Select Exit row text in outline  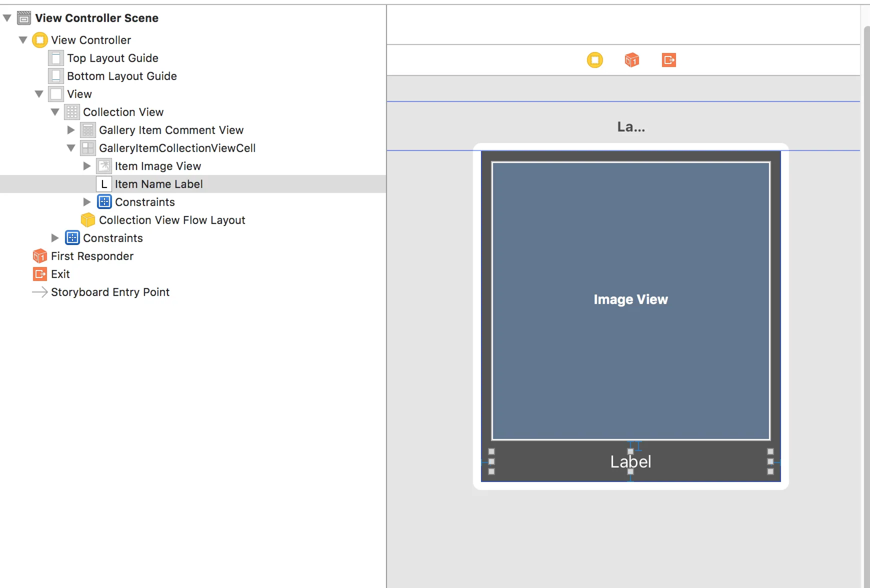click(x=60, y=274)
